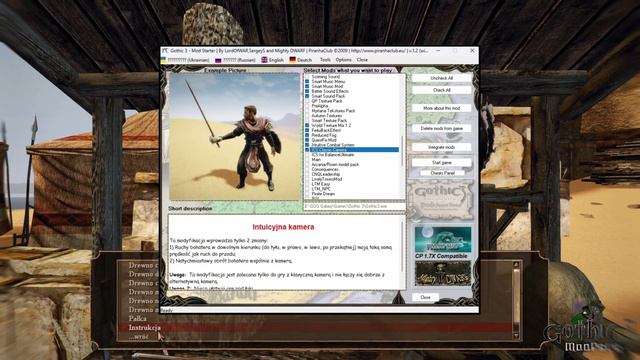Click the dark banner below CP 1.7X Compatible
This screenshot has height=360, width=640.
[x=442, y=273]
